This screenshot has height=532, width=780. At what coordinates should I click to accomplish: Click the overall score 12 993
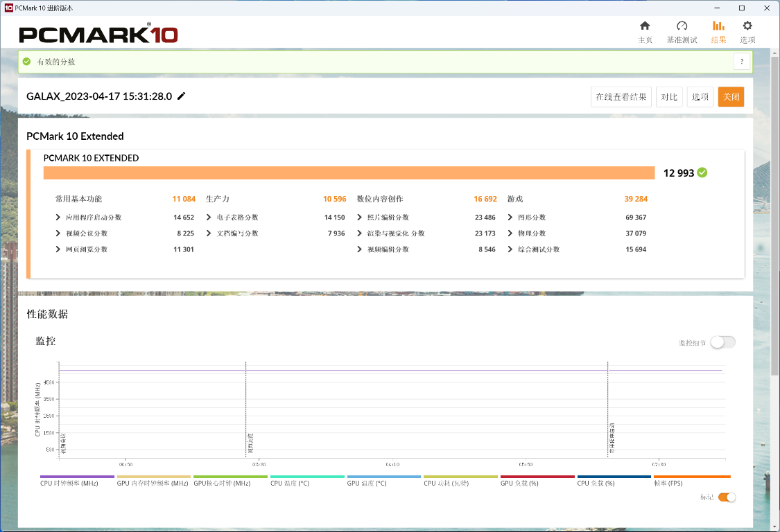point(679,173)
